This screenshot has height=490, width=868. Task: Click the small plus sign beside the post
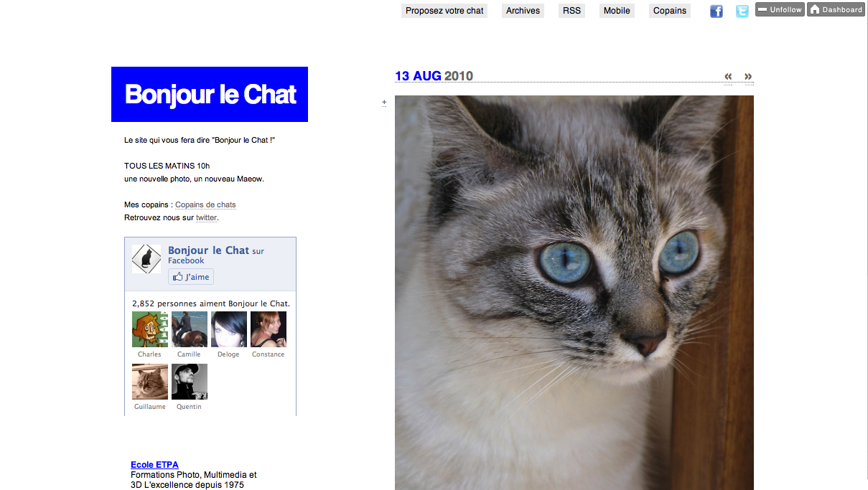tap(384, 103)
